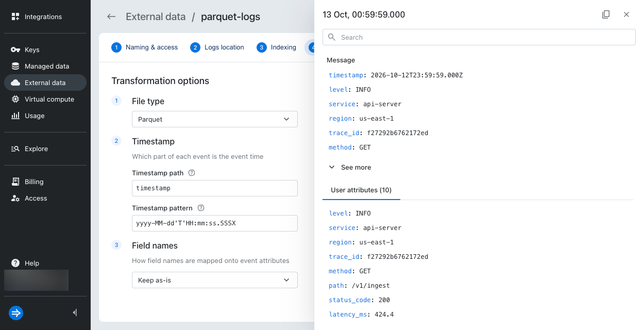Collapse the left sidebar

(75, 312)
